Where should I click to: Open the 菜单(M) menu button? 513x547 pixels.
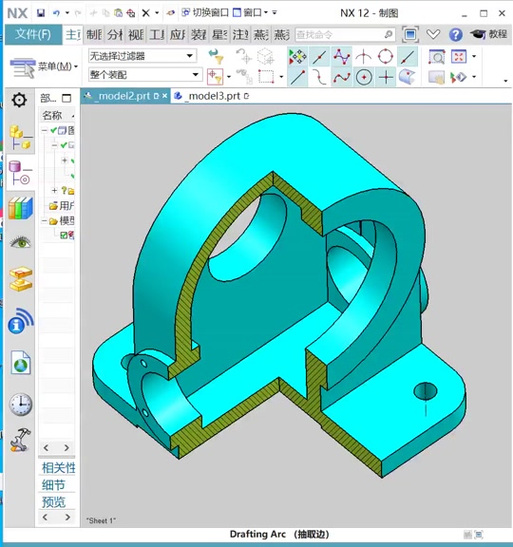(x=44, y=67)
